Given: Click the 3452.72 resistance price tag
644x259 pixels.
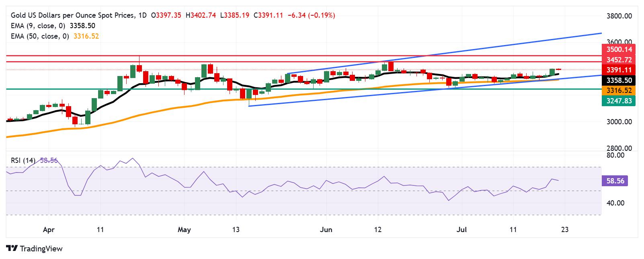Looking at the screenshot, I should (618, 60).
